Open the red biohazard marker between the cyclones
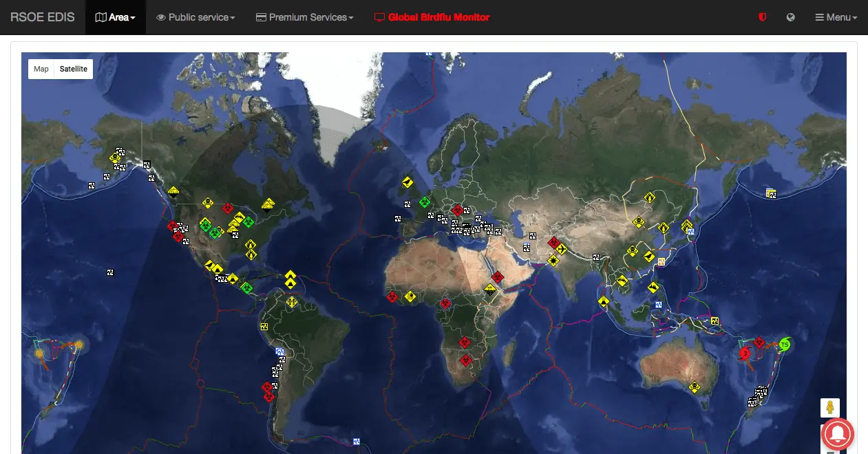 click(759, 343)
